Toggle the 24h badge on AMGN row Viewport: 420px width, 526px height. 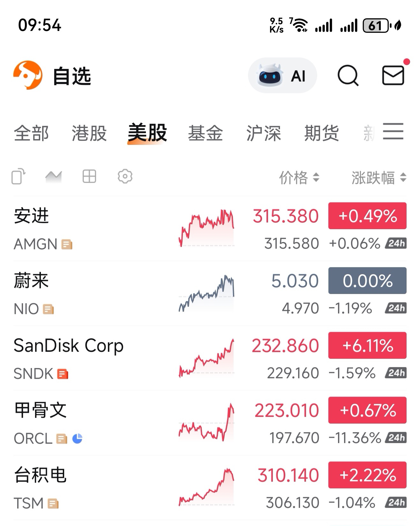point(396,244)
